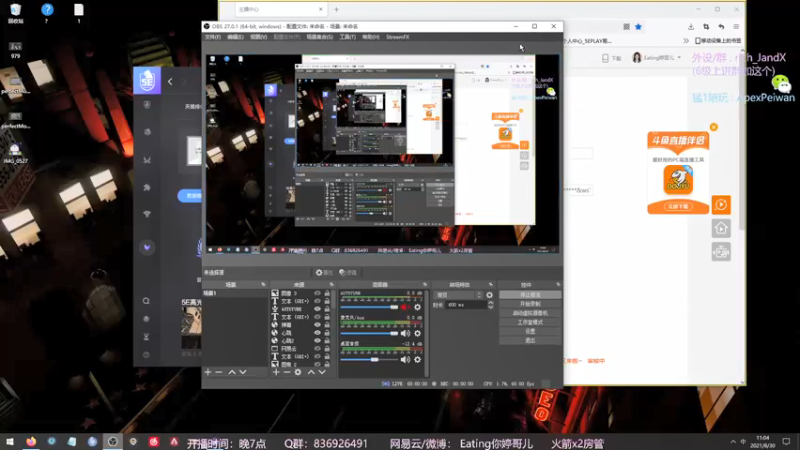
Task: Click the home icon in browser sidebar
Action: tap(721, 228)
